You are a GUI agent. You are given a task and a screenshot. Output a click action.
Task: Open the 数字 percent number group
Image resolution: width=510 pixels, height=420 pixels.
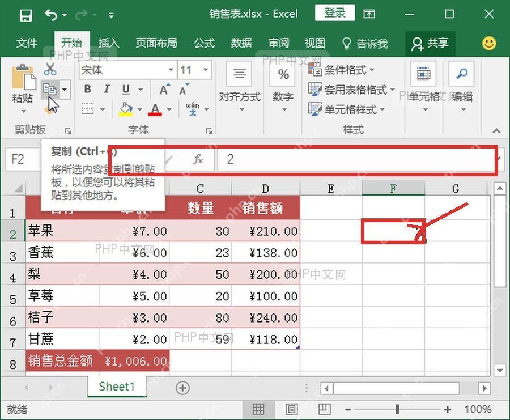283,86
